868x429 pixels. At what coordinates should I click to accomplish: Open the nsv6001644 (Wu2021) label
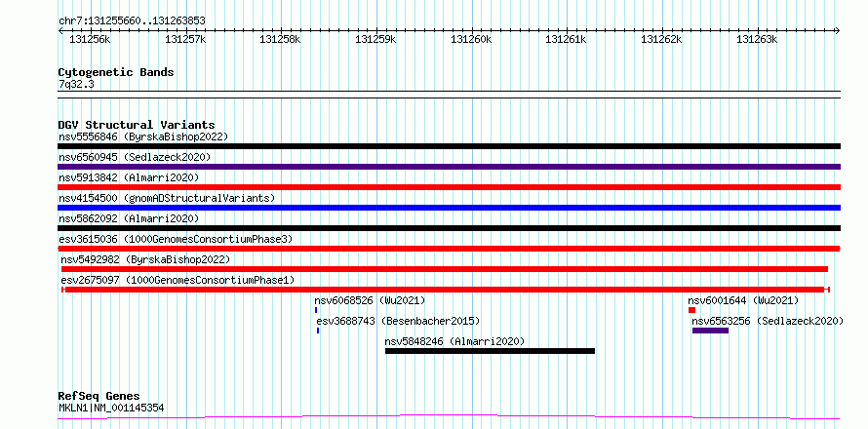point(743,300)
